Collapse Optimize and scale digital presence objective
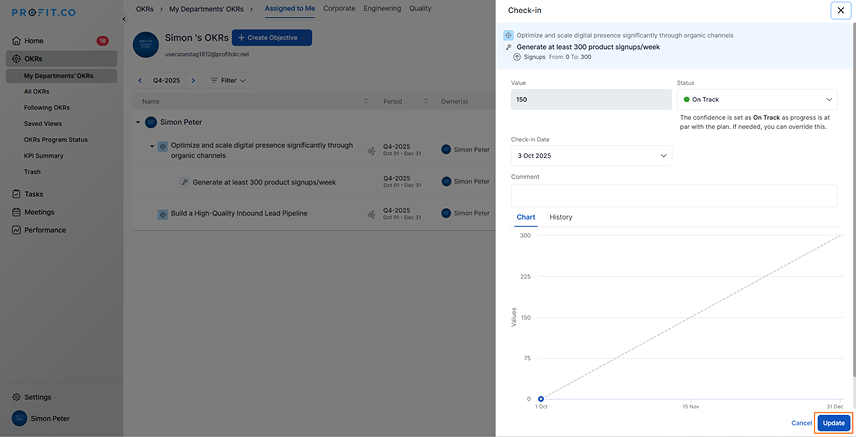Screen dimensions: 856x437 pyautogui.click(x=152, y=146)
